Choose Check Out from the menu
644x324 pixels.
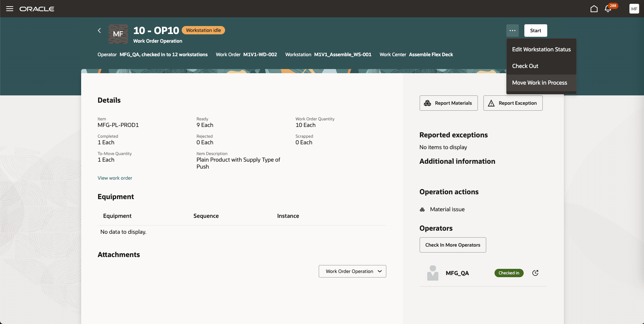525,66
